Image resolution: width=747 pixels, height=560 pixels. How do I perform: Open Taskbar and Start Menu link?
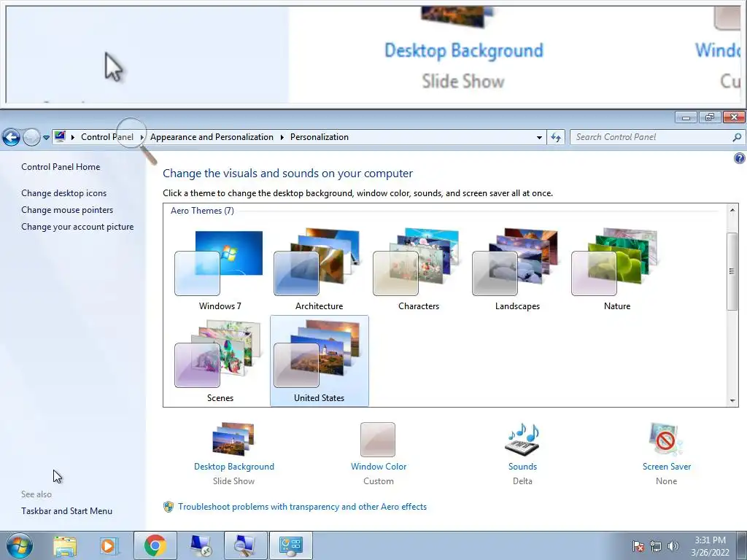point(66,511)
